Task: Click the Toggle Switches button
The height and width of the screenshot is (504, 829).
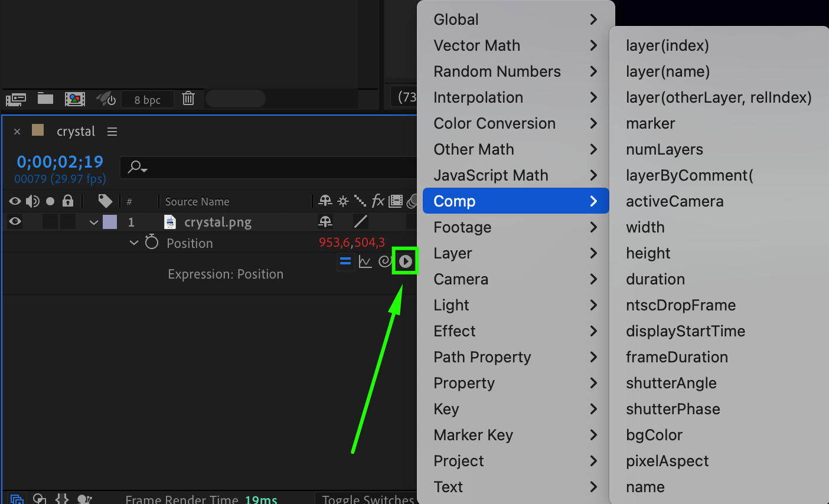Action: tap(367, 499)
